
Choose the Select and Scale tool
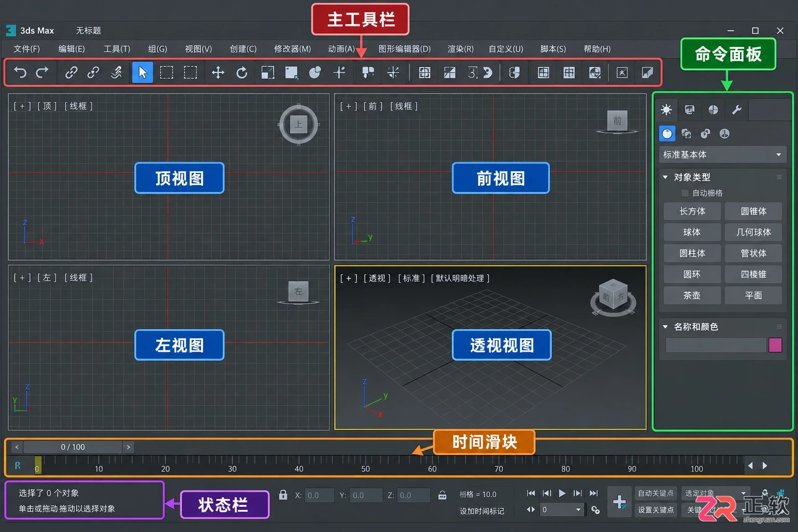[x=268, y=73]
